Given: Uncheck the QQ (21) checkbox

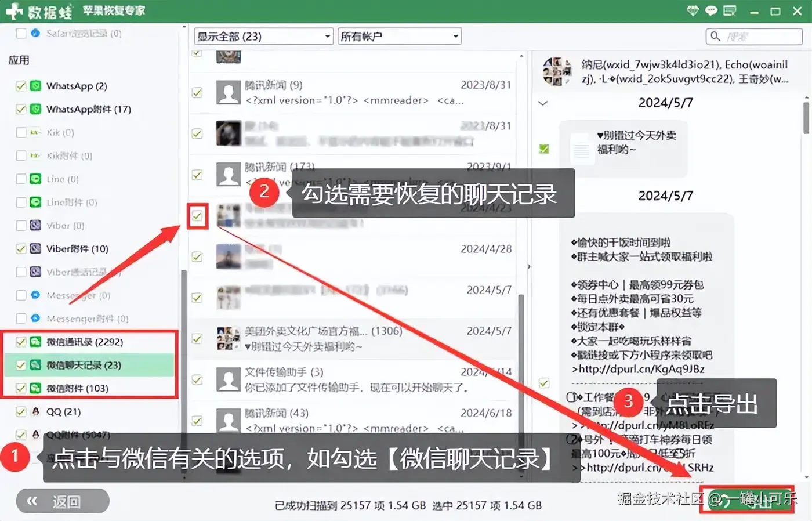Looking at the screenshot, I should (21, 411).
